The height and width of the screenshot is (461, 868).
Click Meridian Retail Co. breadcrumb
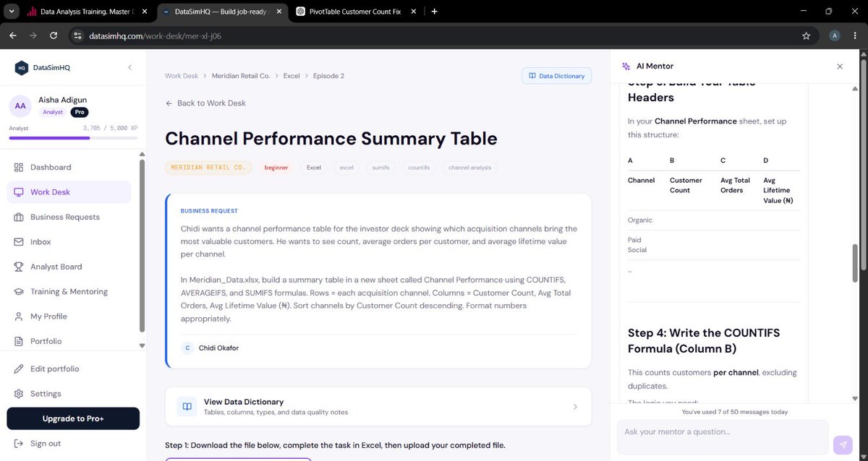pos(241,76)
